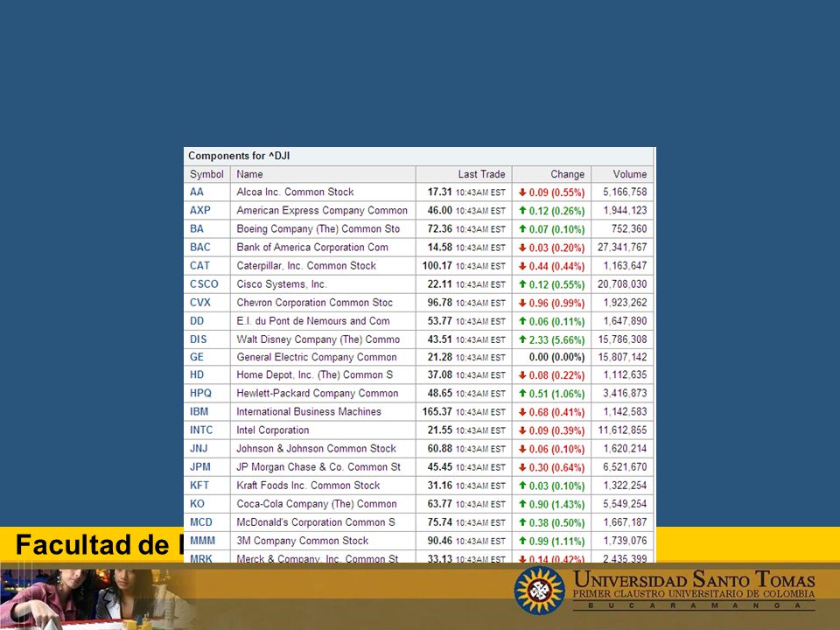Click the Symbol column header
The height and width of the screenshot is (630, 840).
coord(206,174)
